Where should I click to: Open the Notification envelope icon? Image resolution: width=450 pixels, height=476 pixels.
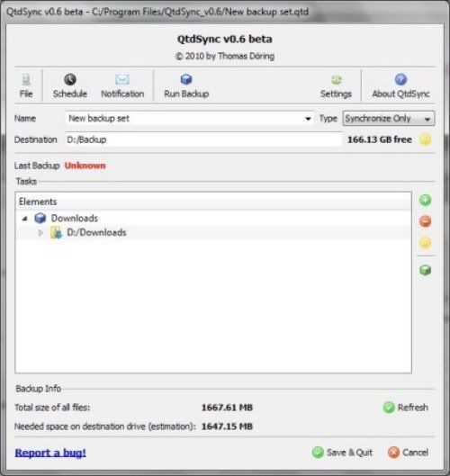122,79
